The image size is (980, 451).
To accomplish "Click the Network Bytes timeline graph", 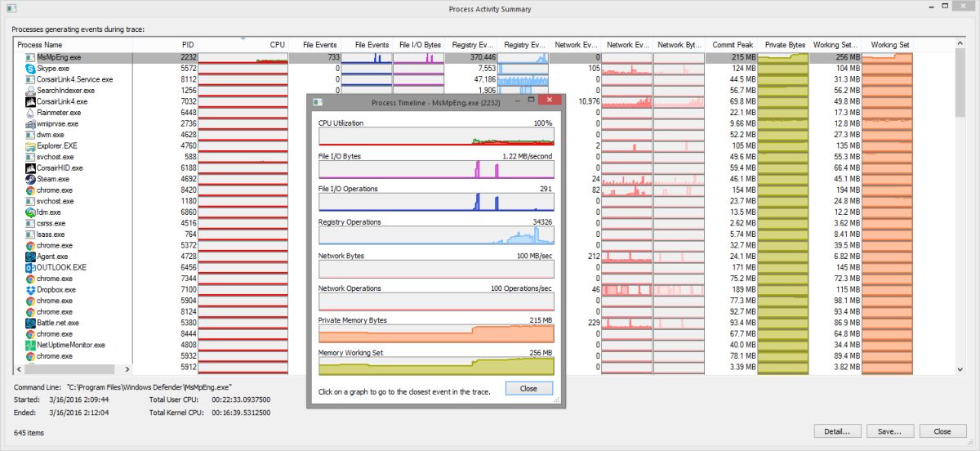I will coord(436,269).
